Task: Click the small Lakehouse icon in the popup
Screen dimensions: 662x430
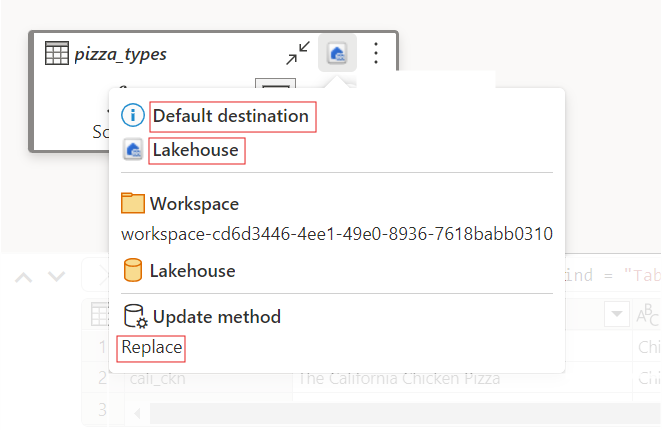Action: coord(133,150)
